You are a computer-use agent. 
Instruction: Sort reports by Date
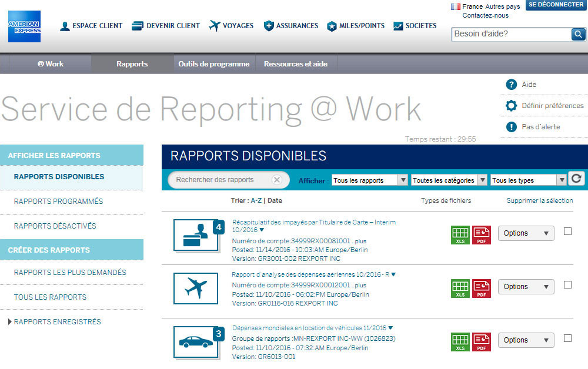(275, 200)
